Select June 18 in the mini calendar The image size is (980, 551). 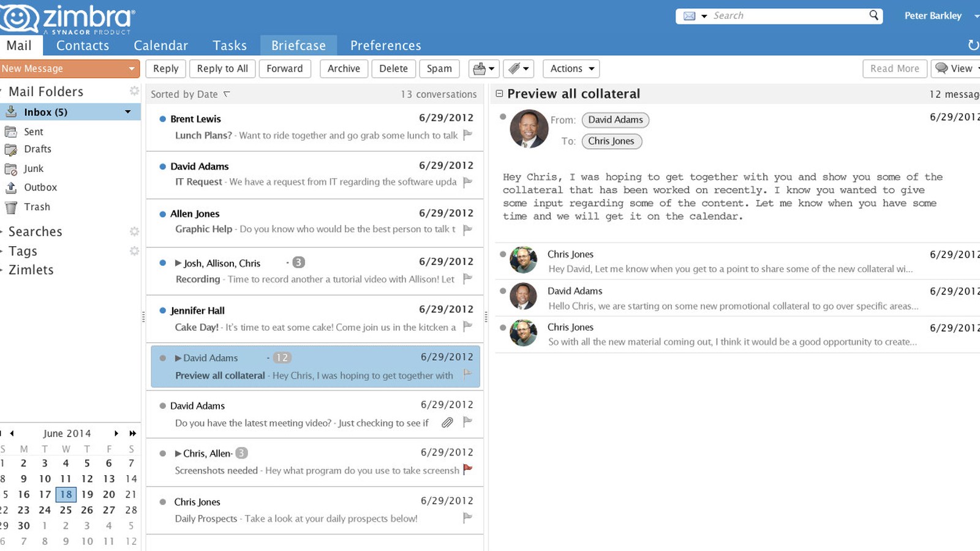(66, 494)
